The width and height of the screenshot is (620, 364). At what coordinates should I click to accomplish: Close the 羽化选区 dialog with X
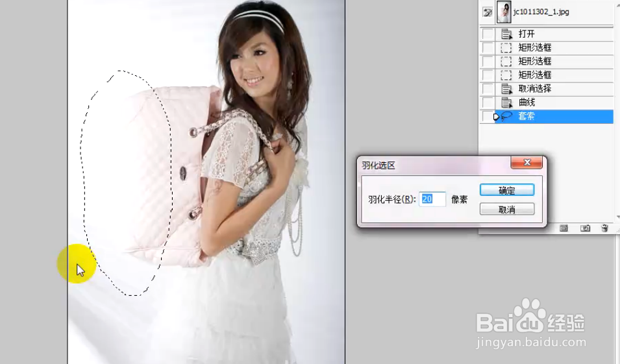point(527,162)
